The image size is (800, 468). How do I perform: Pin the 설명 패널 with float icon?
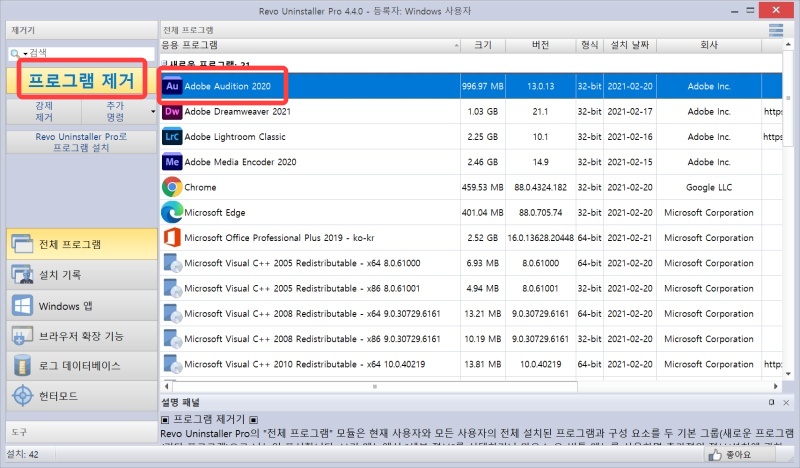pos(771,403)
